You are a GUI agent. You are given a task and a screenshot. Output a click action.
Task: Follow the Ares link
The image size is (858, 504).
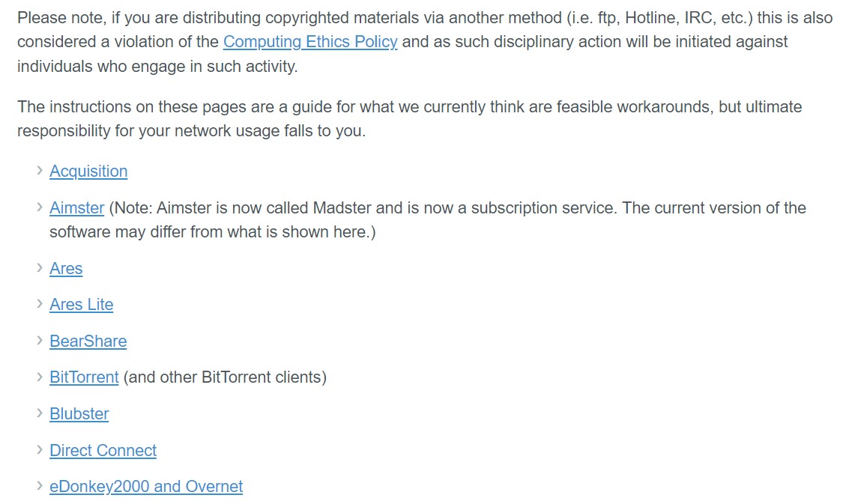(x=66, y=269)
